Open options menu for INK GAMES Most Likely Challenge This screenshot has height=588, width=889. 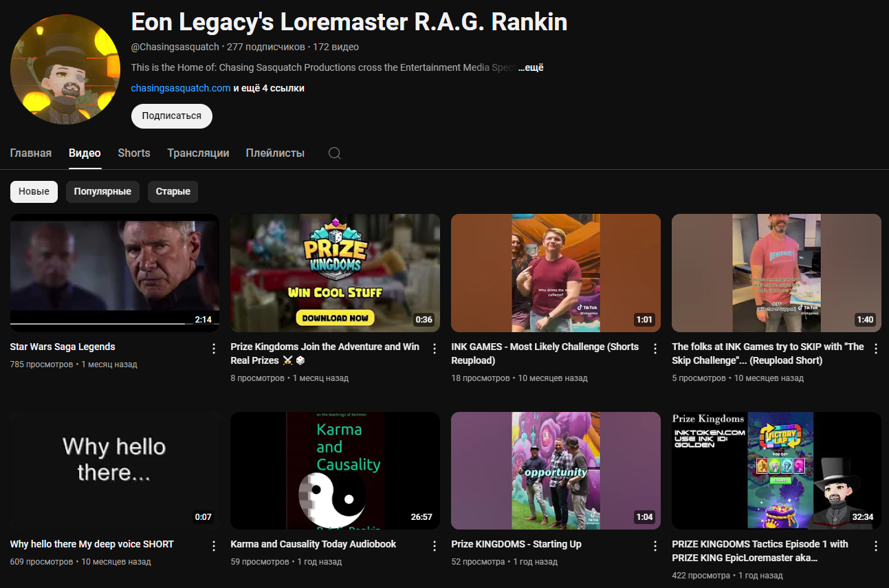[655, 349]
